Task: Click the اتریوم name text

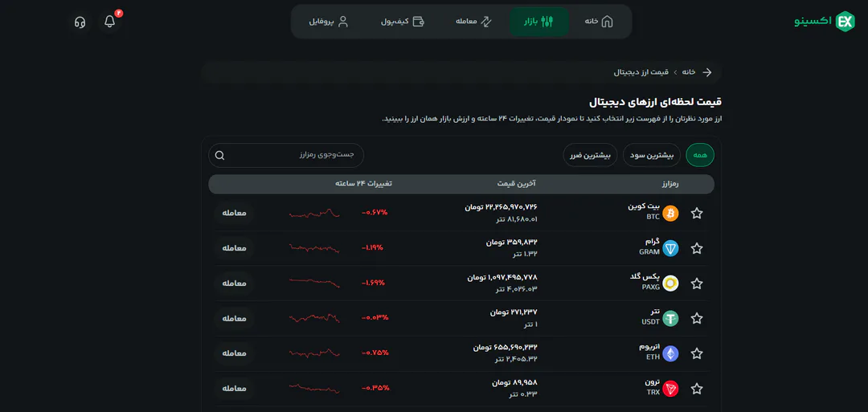Action: [x=649, y=347]
